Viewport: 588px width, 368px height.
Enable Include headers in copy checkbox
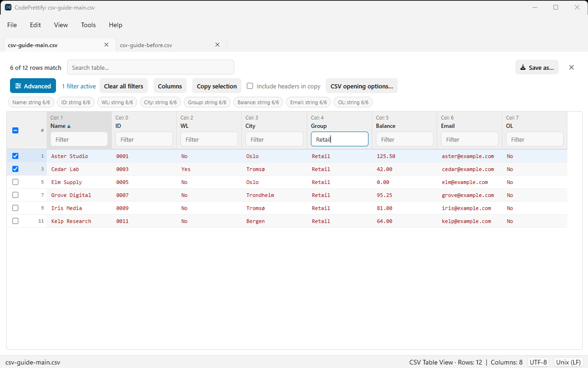pos(250,86)
